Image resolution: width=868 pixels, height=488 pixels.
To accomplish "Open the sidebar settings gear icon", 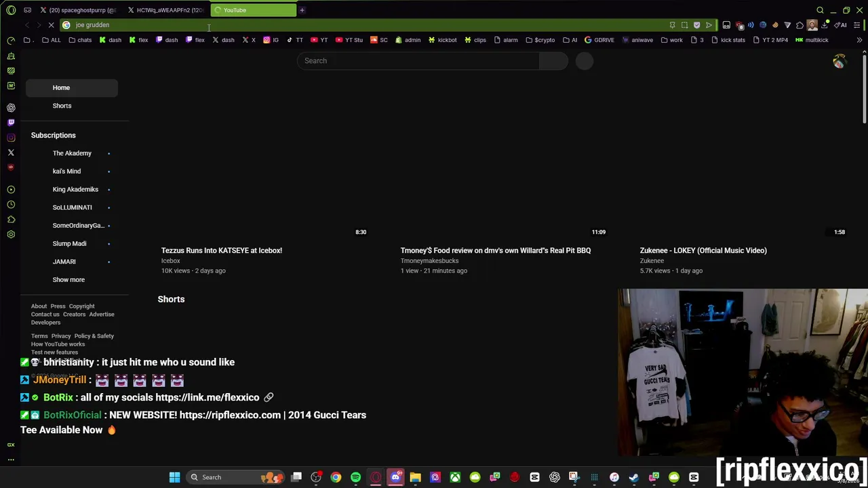I will coord(11,235).
